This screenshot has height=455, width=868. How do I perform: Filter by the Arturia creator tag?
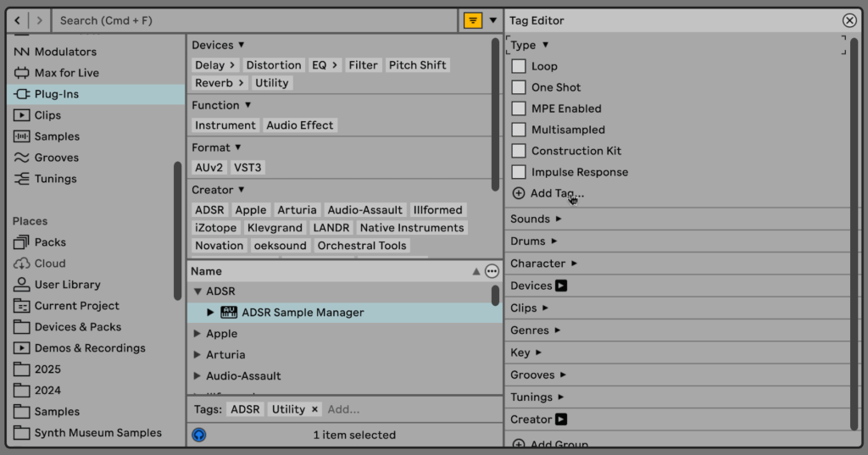pyautogui.click(x=297, y=210)
